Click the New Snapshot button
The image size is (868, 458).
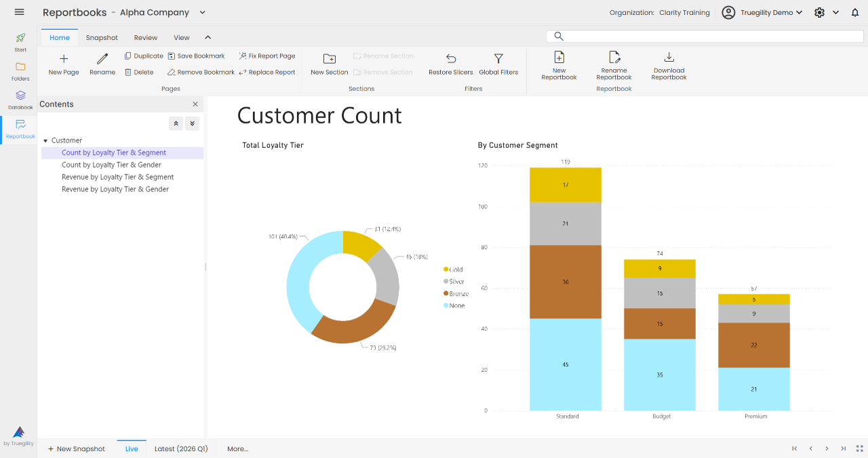76,449
